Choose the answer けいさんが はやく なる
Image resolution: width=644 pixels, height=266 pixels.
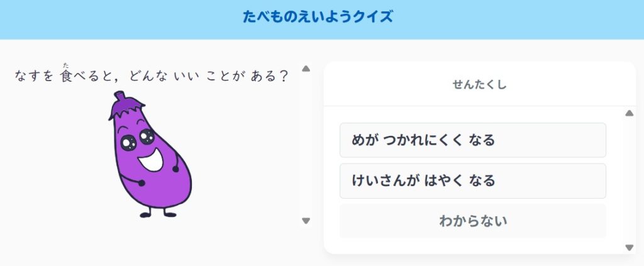(x=472, y=181)
